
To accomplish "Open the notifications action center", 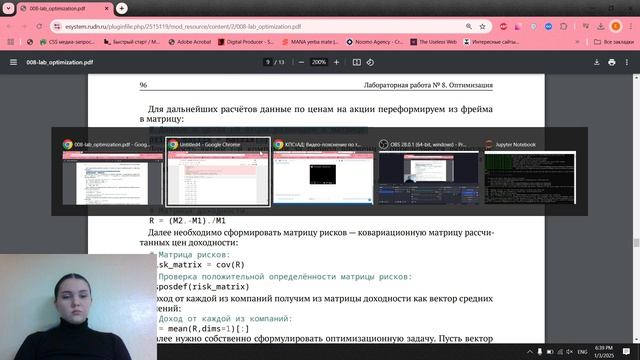I will pyautogui.click(x=627, y=351).
